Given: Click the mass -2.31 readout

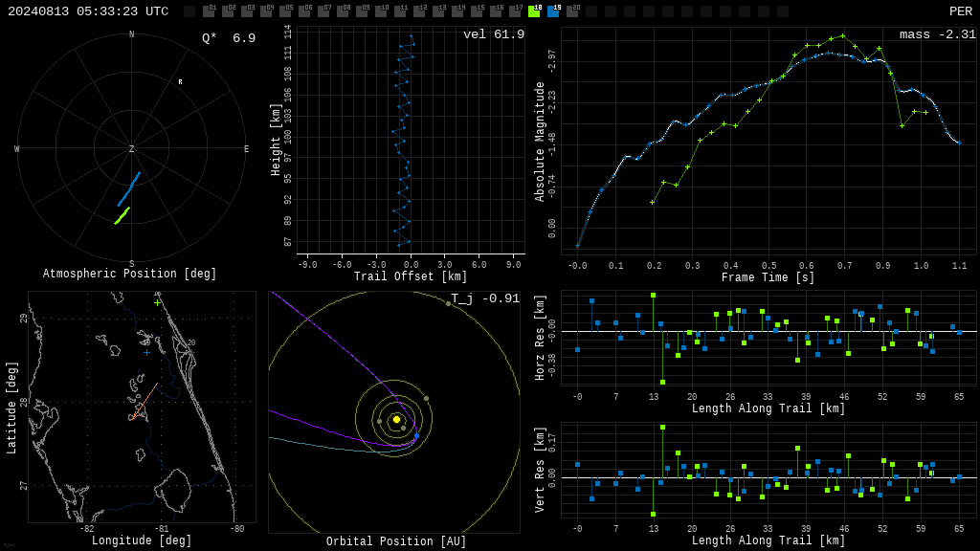Looking at the screenshot, I should (x=938, y=34).
